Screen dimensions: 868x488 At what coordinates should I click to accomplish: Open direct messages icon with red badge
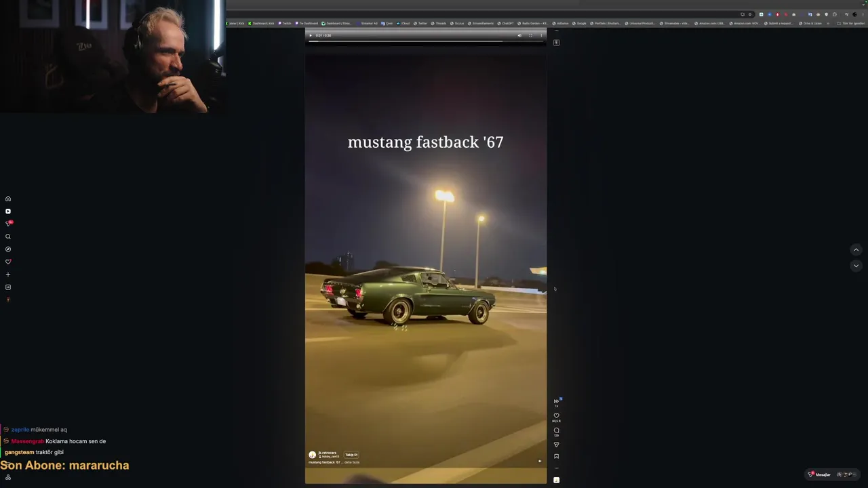click(x=9, y=224)
